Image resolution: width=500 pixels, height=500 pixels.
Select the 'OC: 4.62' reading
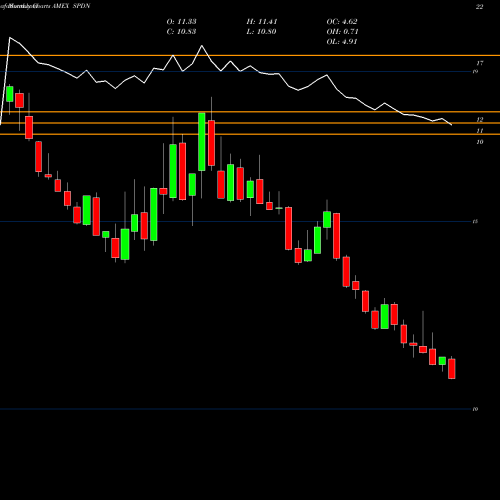(342, 22)
